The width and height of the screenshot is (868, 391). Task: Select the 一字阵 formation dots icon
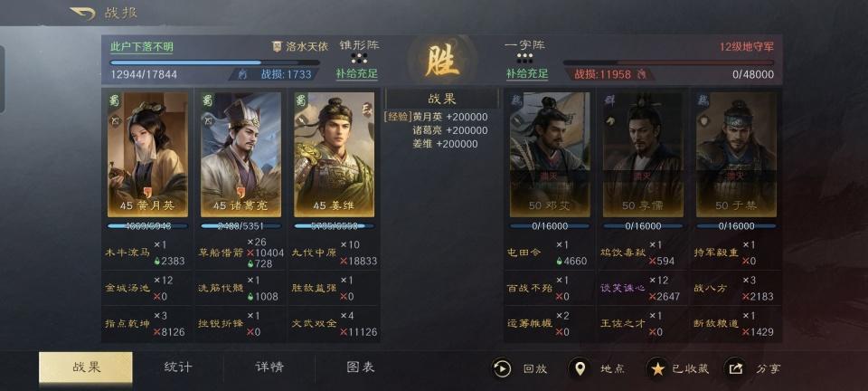coord(524,59)
